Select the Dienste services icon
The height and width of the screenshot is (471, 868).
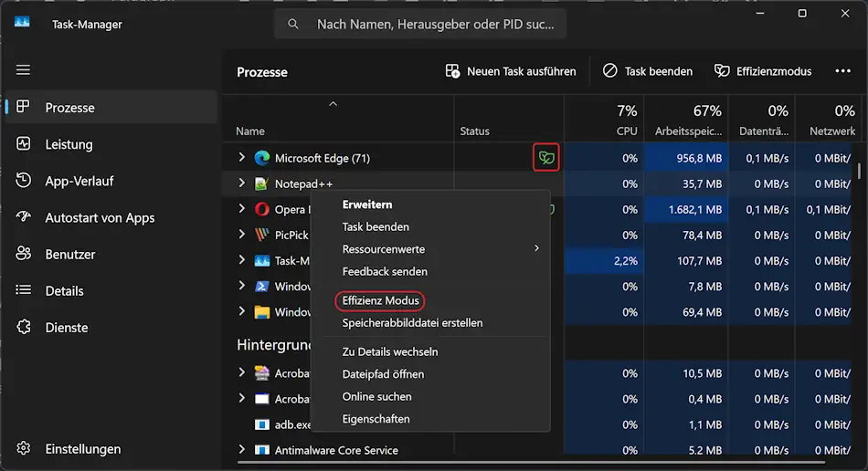23,327
